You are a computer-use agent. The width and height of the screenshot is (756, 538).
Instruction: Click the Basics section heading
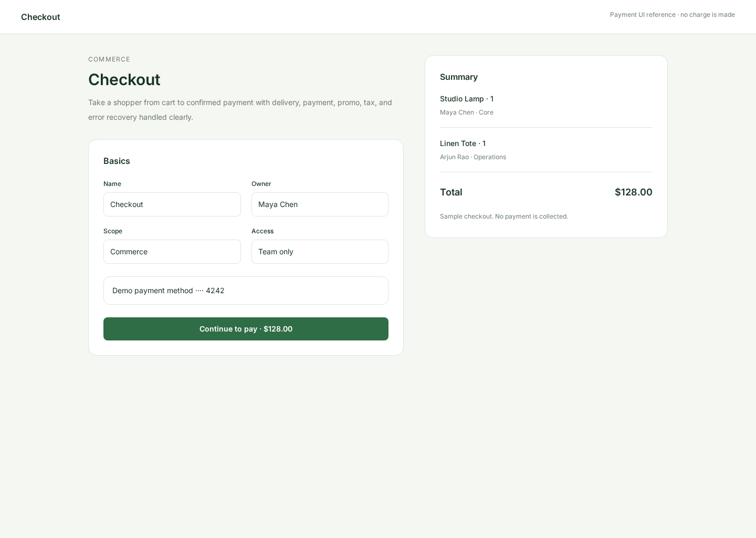pos(117,161)
